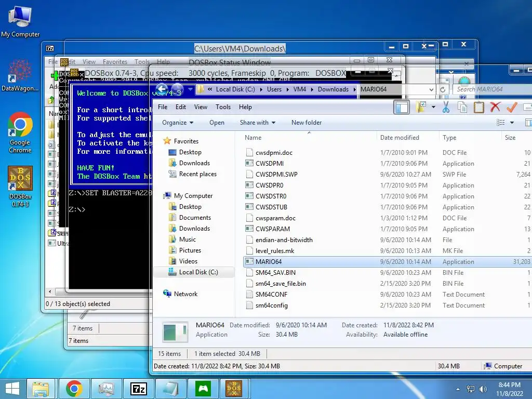The width and height of the screenshot is (532, 399).
Task: Click the Windows Start button
Action: [12, 389]
